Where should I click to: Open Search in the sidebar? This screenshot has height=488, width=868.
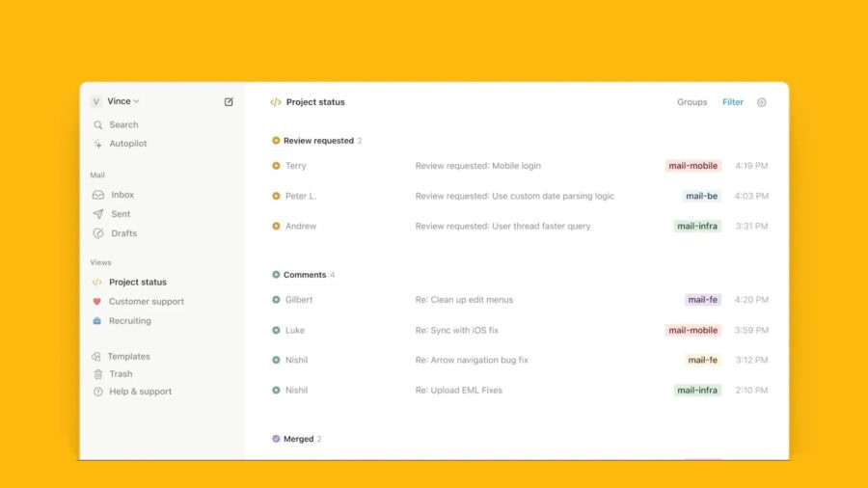click(123, 125)
